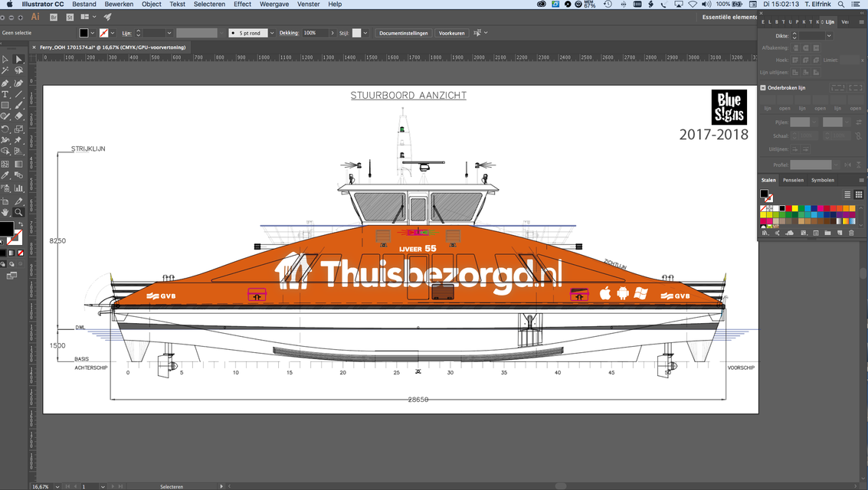Click the black Fill box in the toolbox

(x=6, y=228)
